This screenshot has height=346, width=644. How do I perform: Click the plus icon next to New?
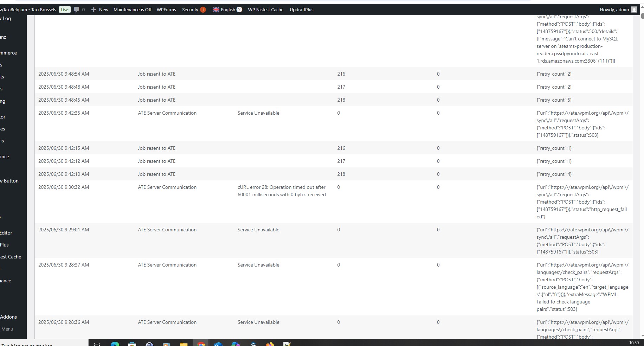94,9
